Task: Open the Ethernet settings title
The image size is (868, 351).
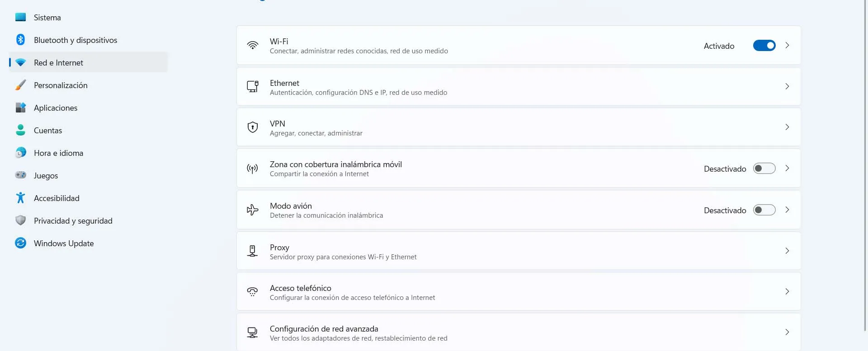Action: point(284,83)
